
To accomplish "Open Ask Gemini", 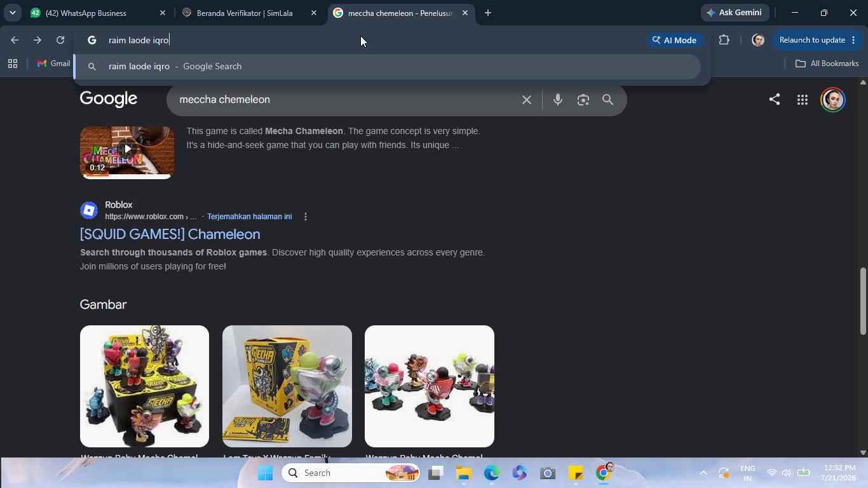I will (x=735, y=13).
